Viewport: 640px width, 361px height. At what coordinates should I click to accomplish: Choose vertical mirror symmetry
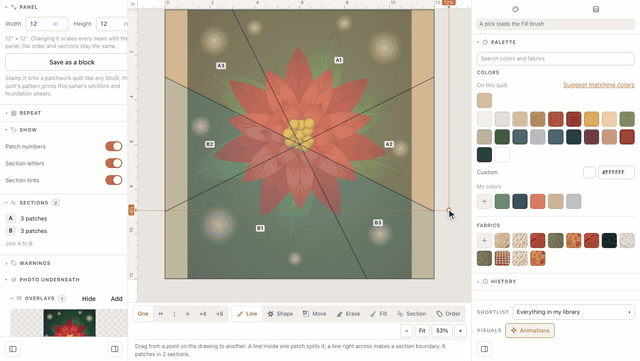174,314
